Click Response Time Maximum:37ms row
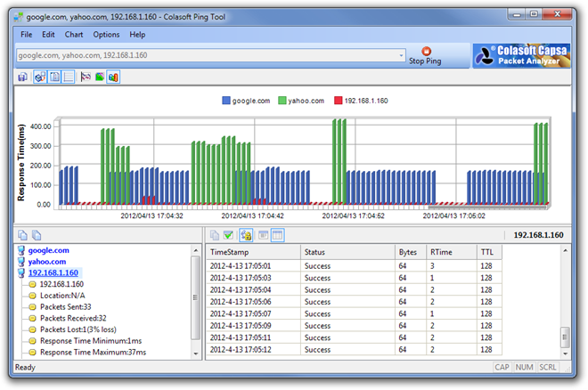588x390 pixels. pyautogui.click(x=93, y=353)
